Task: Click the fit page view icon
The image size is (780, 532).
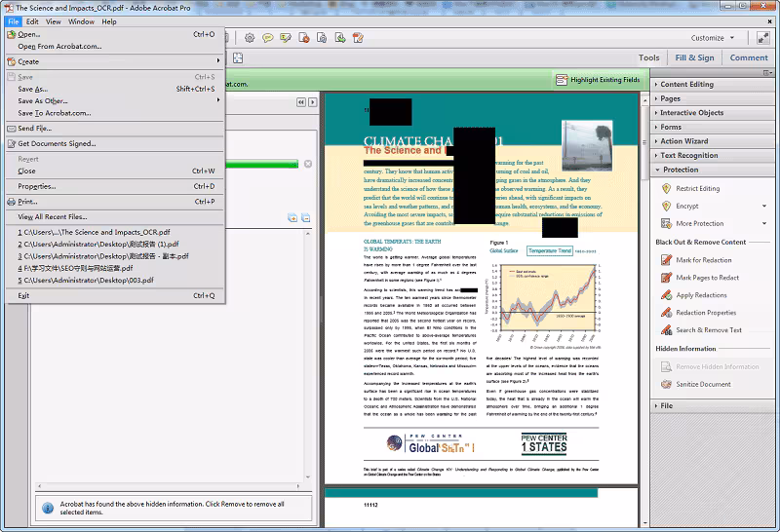Action: click(238, 58)
